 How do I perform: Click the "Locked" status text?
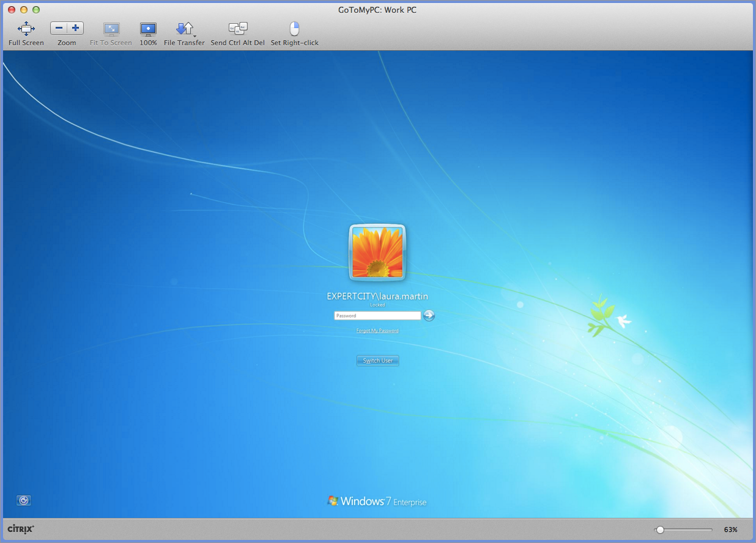tap(377, 305)
